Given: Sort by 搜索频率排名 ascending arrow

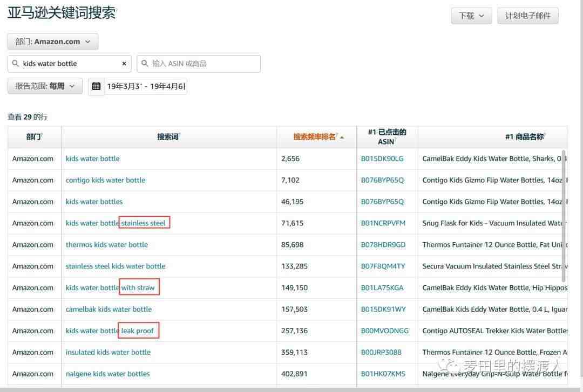Looking at the screenshot, I should click(x=342, y=137).
